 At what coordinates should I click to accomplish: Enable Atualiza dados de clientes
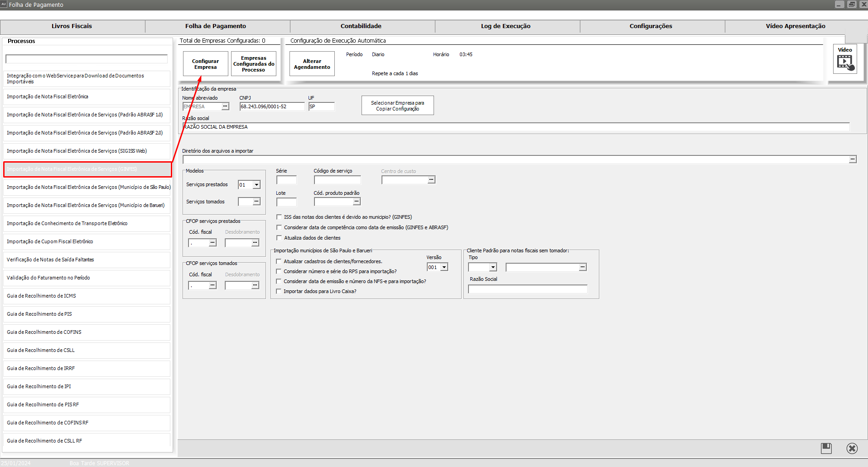279,238
